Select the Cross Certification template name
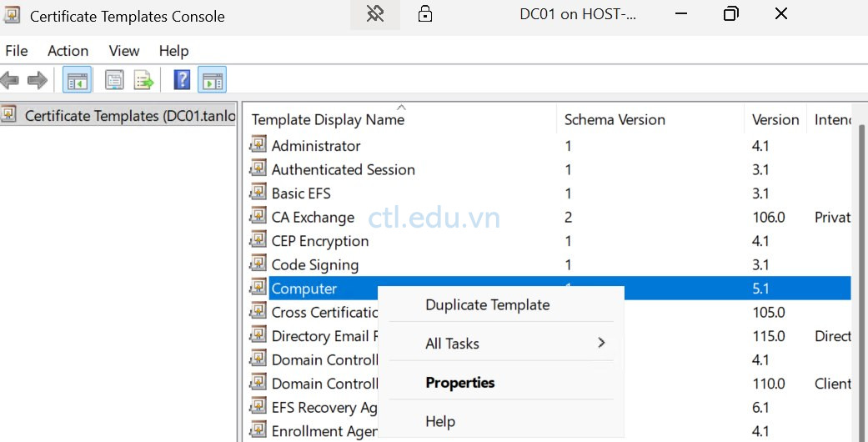 325,313
